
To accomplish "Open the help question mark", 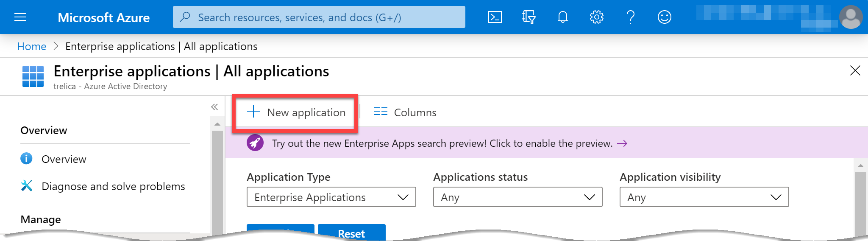I will (x=631, y=17).
